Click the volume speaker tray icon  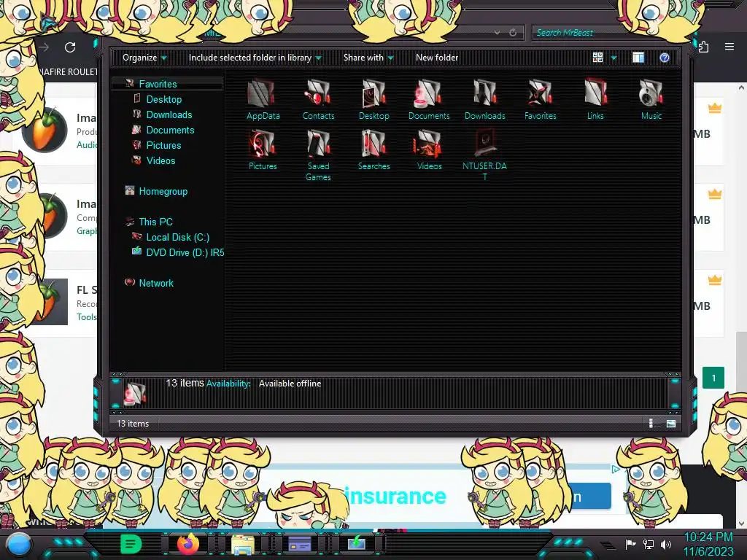click(x=666, y=544)
